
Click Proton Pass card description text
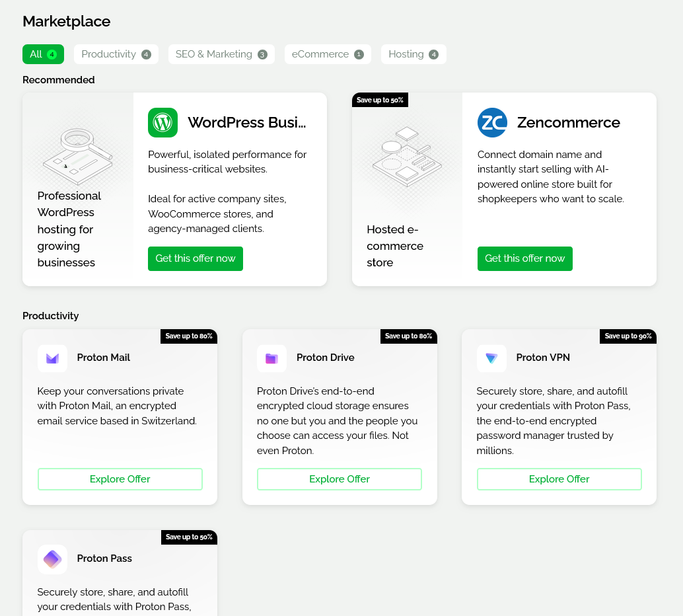[114, 599]
